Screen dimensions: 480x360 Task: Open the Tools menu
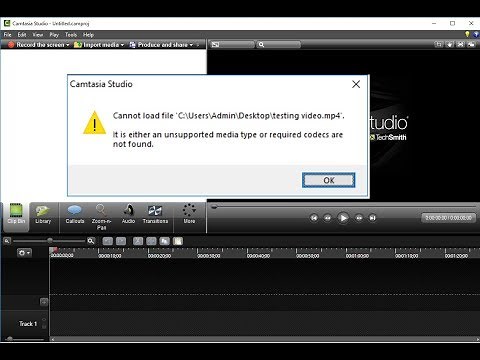[x=71, y=35]
